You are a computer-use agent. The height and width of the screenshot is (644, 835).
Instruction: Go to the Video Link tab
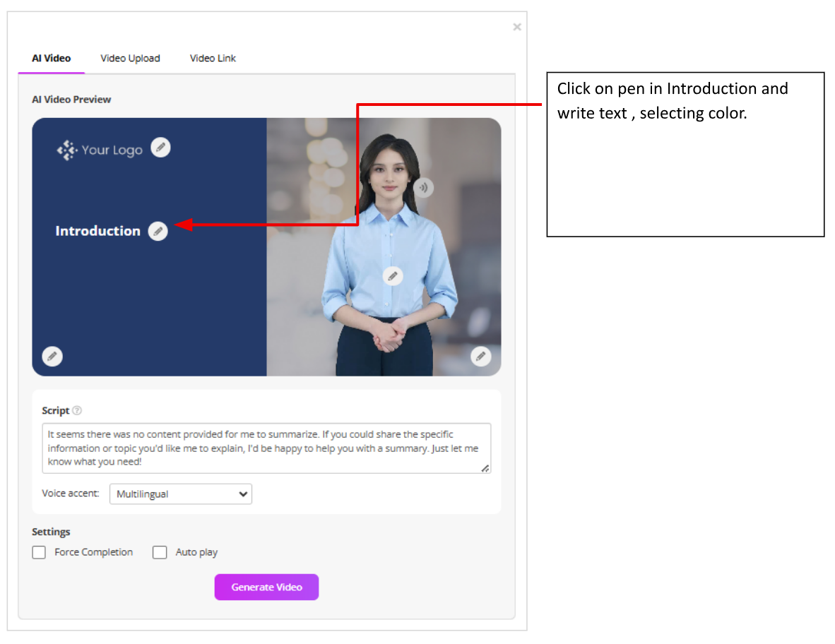213,58
